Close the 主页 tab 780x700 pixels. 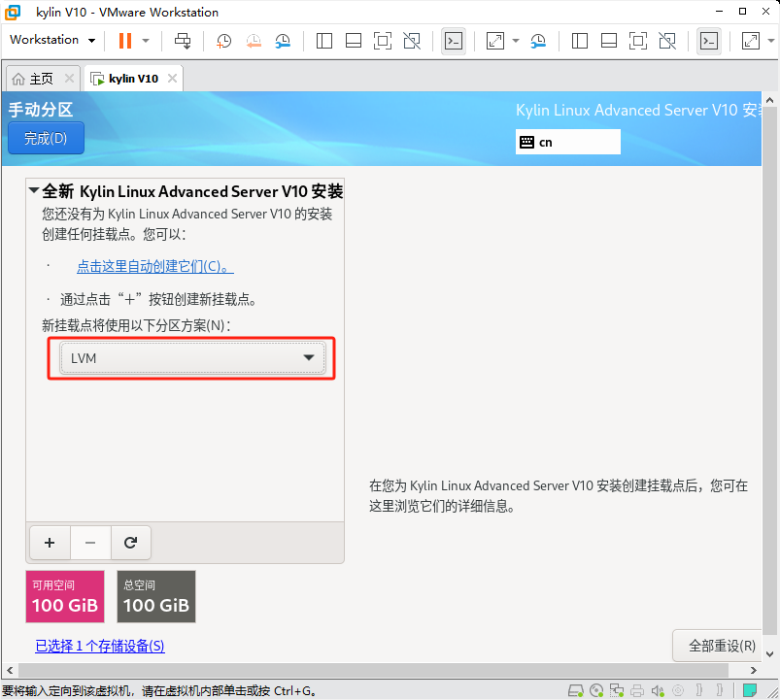[69, 78]
